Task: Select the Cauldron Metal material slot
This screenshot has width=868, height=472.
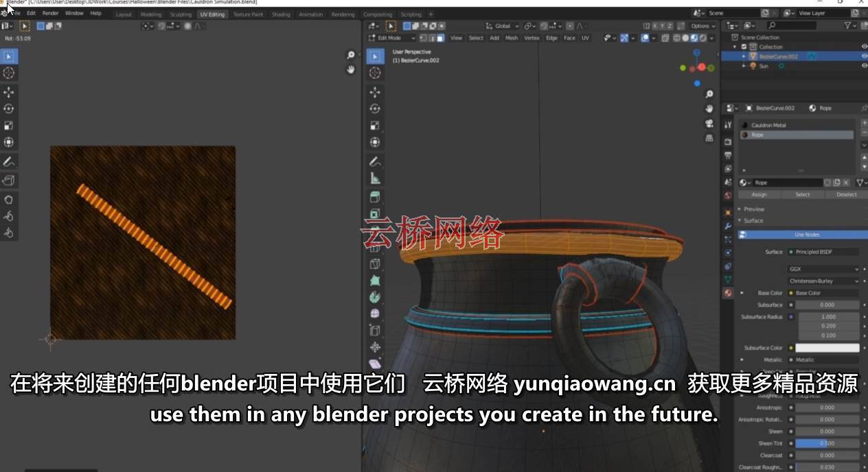Action: tap(797, 125)
